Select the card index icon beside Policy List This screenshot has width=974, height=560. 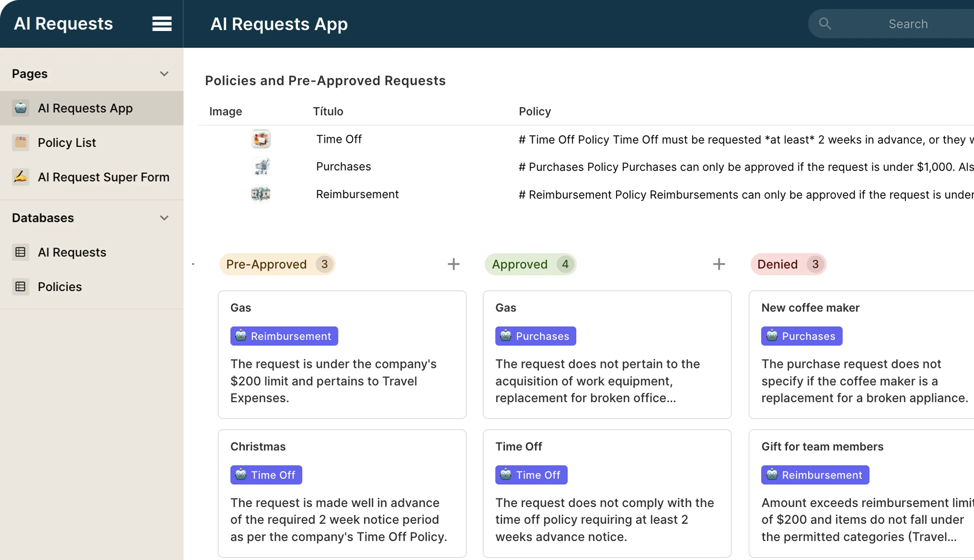coord(20,142)
